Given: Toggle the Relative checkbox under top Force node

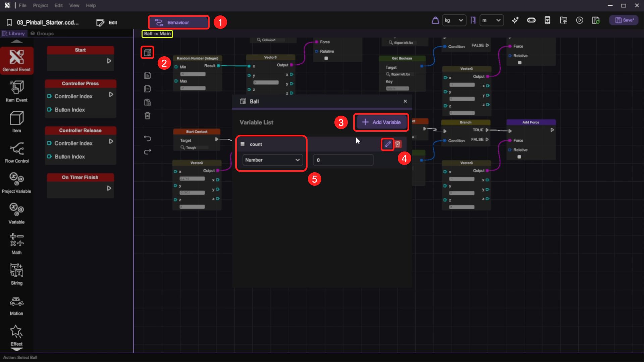Looking at the screenshot, I should coord(326,58).
